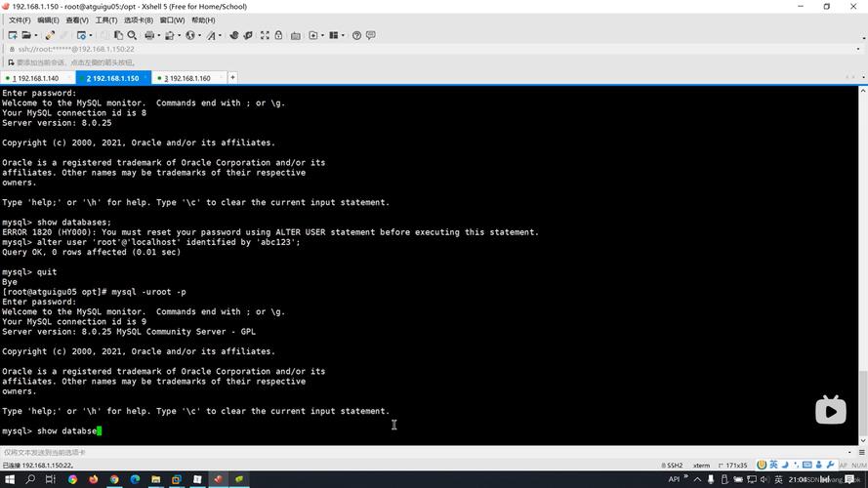
Task: Click the Find magnifier icon in toolbar
Action: pos(132,35)
